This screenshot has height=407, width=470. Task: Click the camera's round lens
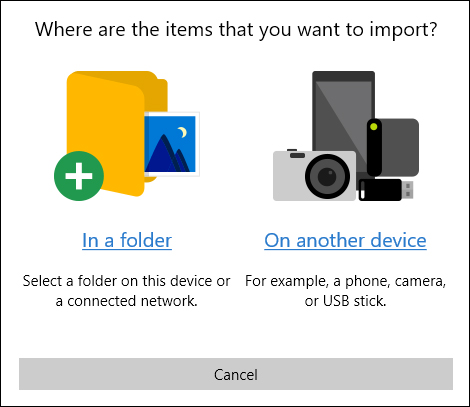tap(328, 176)
